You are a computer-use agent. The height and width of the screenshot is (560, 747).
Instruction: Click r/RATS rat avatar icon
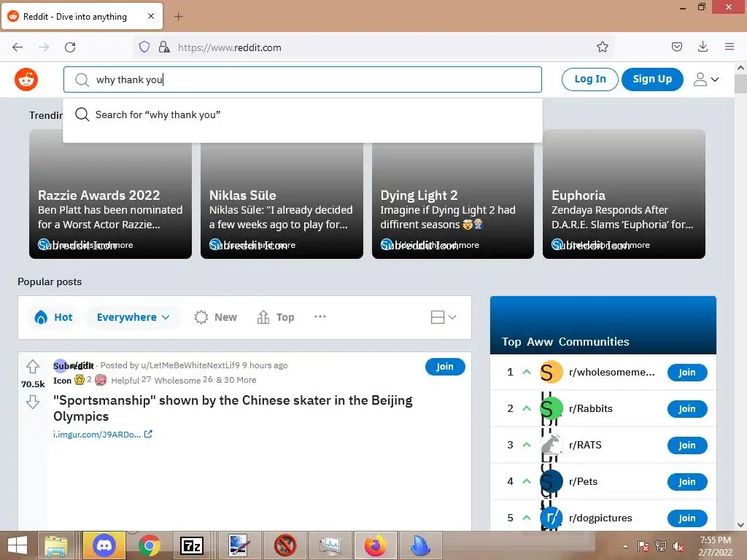[x=551, y=445]
